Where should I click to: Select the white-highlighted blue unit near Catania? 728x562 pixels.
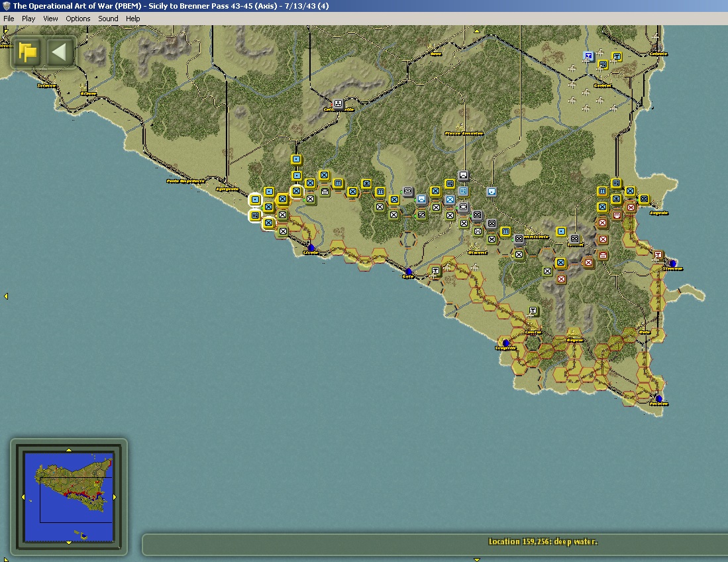pyautogui.click(x=588, y=56)
